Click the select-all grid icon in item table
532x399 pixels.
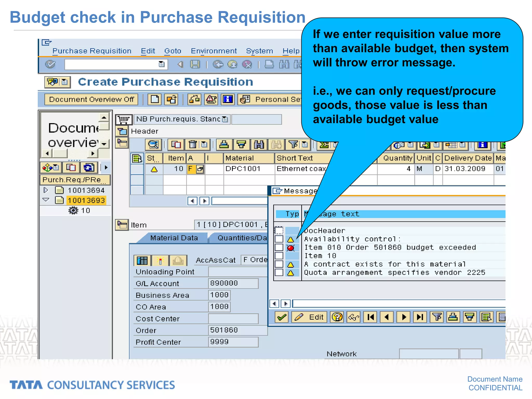[137, 158]
